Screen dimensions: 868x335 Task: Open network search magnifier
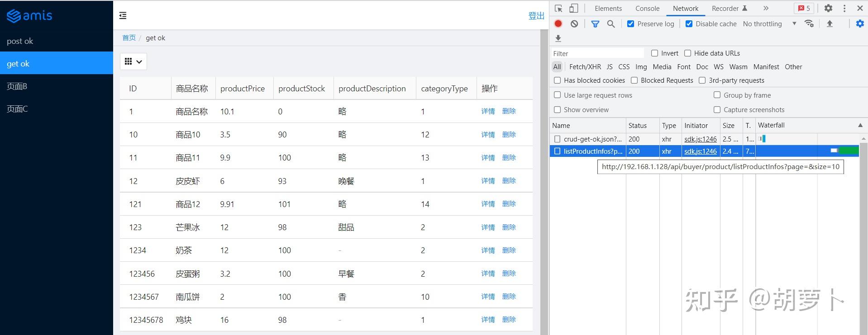click(611, 24)
